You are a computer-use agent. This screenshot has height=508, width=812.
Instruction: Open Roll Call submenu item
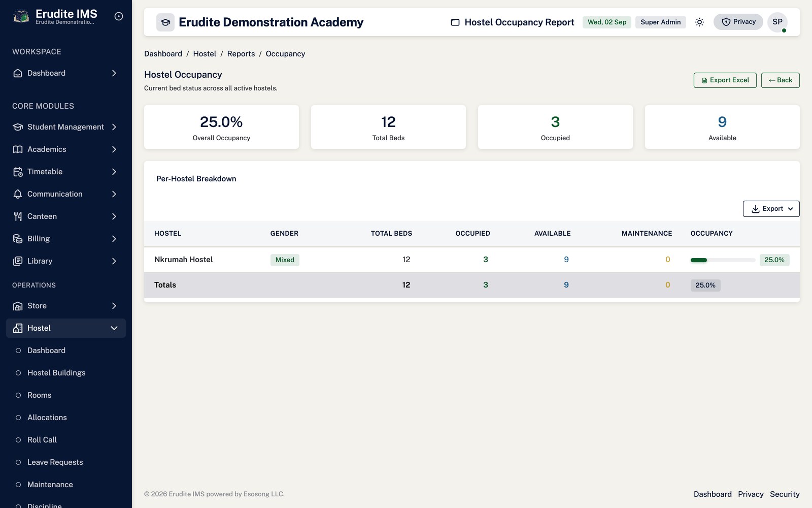pos(66,440)
